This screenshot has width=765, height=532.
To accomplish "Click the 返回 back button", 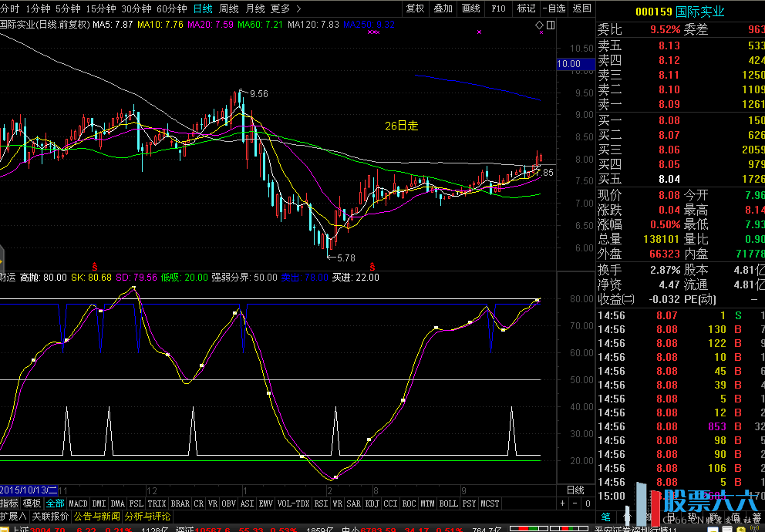I will coord(581,8).
